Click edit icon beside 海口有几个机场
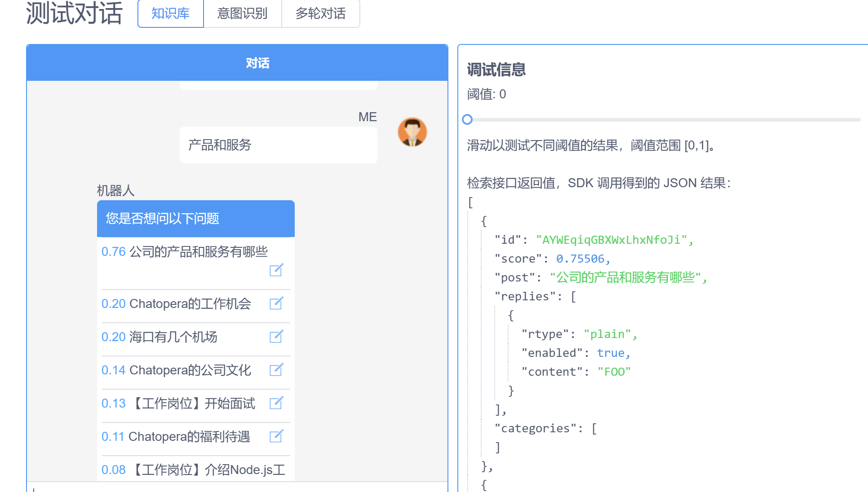This screenshot has height=492, width=868. tap(276, 336)
